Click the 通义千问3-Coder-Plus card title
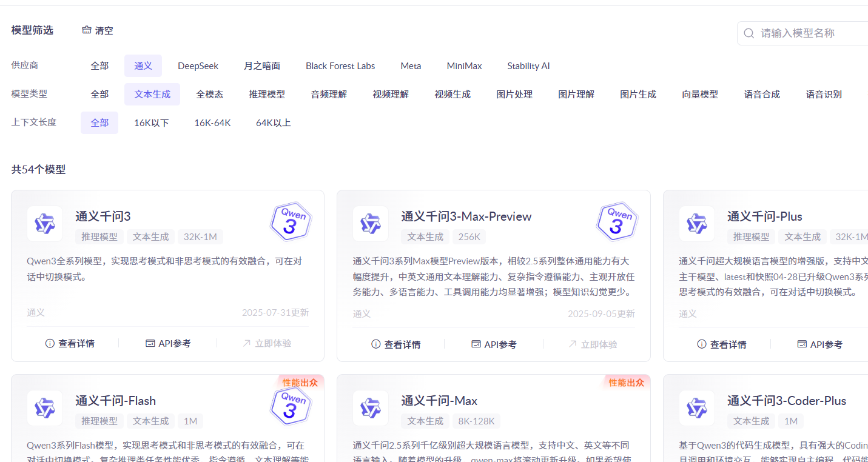 click(787, 401)
